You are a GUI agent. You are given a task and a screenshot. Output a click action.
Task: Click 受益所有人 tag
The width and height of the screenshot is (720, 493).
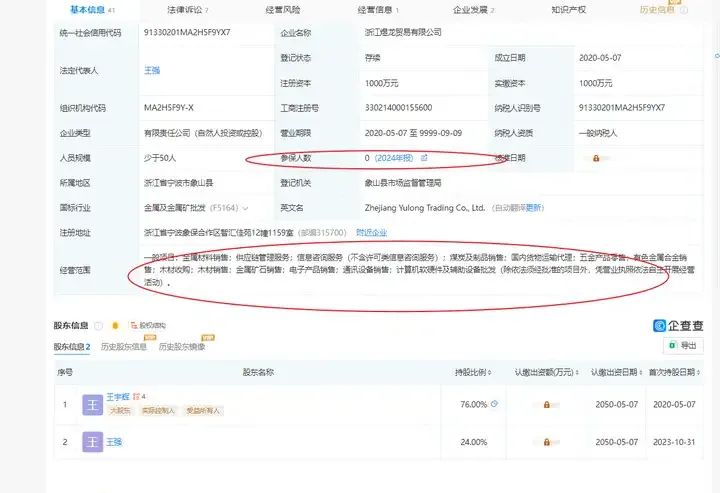point(202,411)
